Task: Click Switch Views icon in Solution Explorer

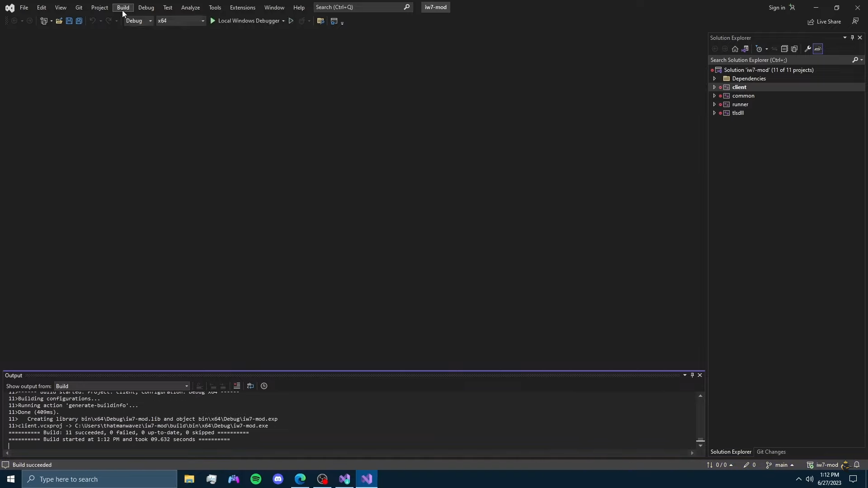Action: click(745, 49)
